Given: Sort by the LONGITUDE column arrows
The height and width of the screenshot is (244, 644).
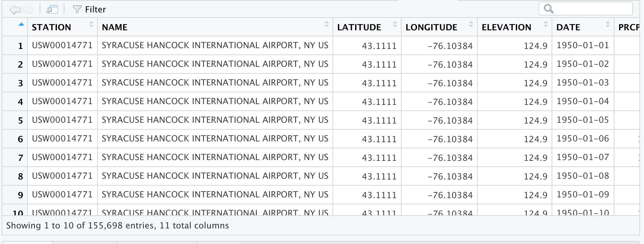Looking at the screenshot, I should point(471,24).
